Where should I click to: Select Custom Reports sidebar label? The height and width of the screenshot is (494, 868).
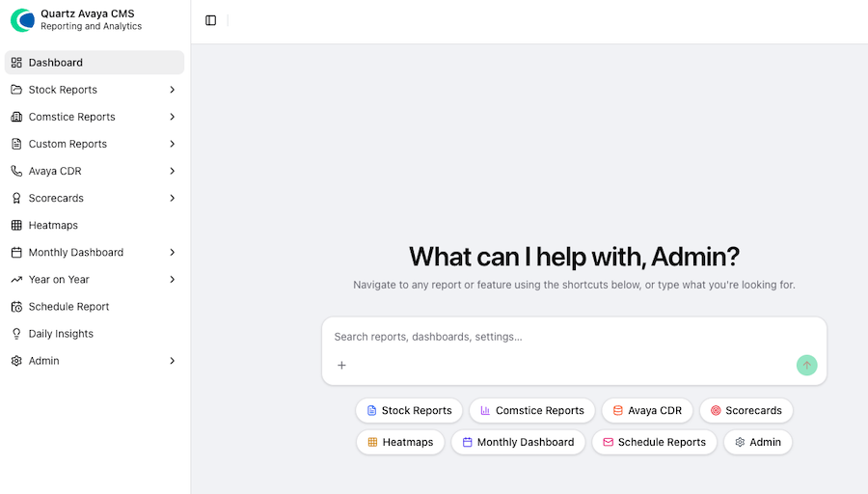pos(68,144)
